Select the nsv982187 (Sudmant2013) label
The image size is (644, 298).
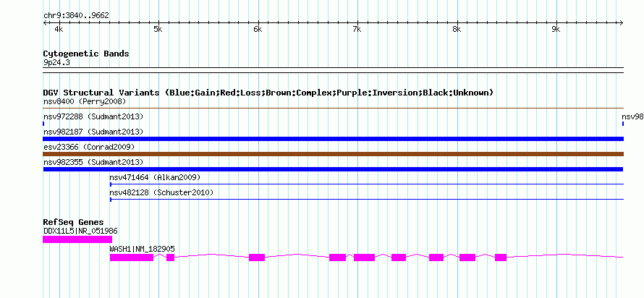click(93, 132)
